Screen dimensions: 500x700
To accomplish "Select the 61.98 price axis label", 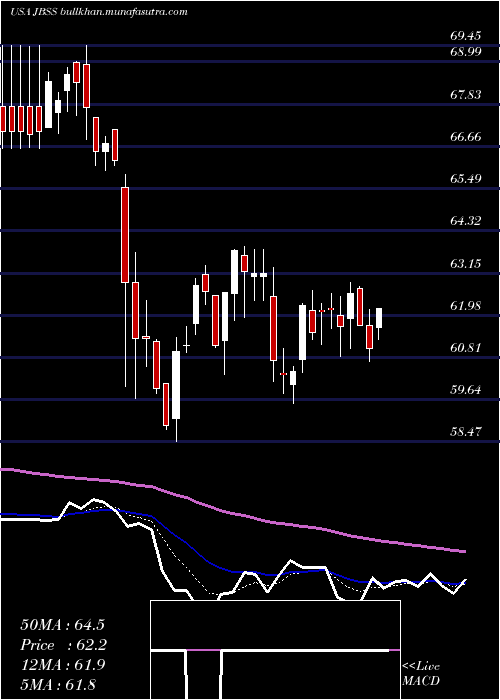I will pos(466,306).
